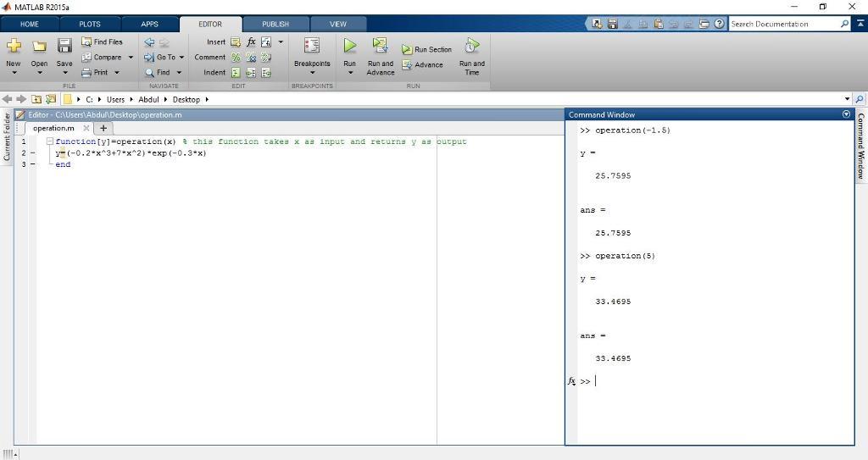The height and width of the screenshot is (460, 868).
Task: Click the Save disk icon in the ribbon
Action: pos(64,46)
